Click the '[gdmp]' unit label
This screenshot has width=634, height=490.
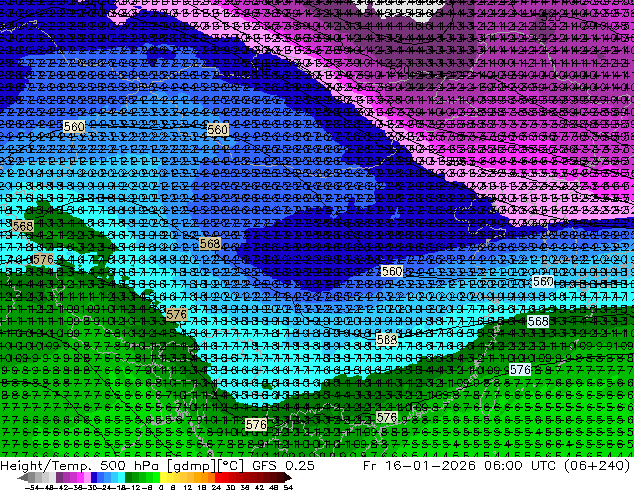pyautogui.click(x=190, y=466)
